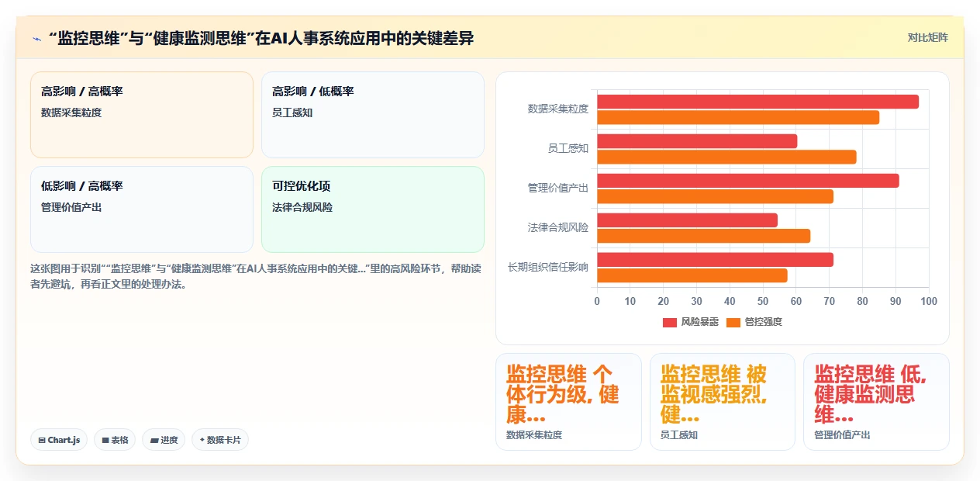Click the 法律合规风险 text in green card
The image size is (980, 481).
(302, 207)
